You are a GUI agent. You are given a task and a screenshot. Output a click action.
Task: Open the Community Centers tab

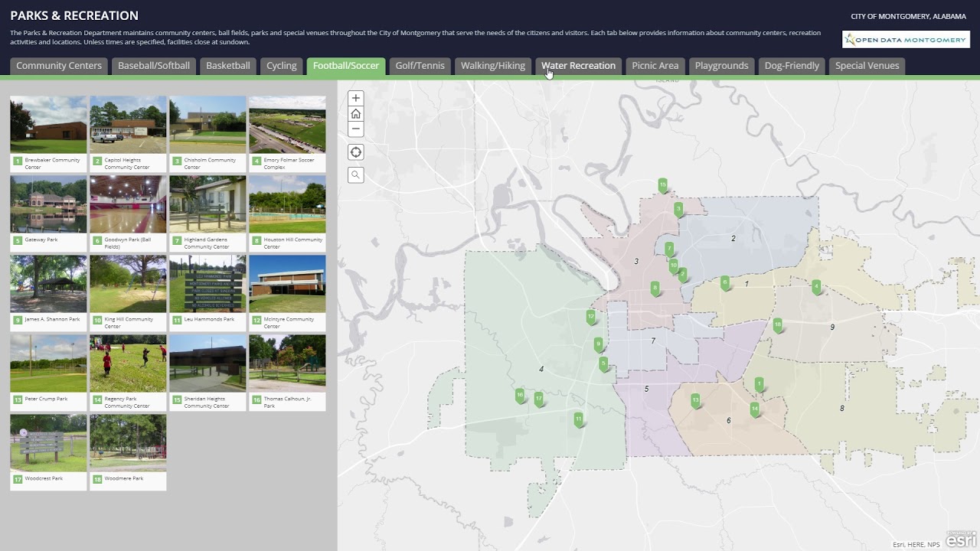coord(59,66)
